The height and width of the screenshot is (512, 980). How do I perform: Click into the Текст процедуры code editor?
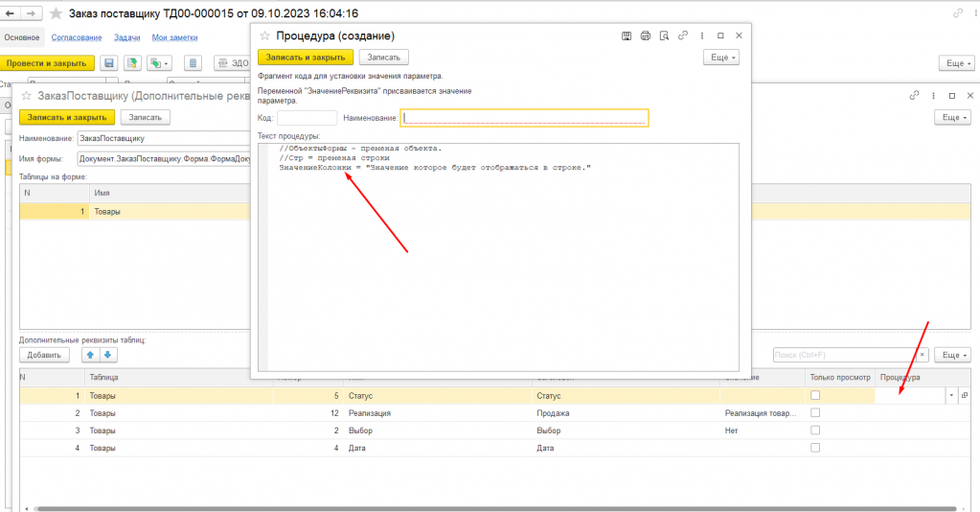coord(498,257)
